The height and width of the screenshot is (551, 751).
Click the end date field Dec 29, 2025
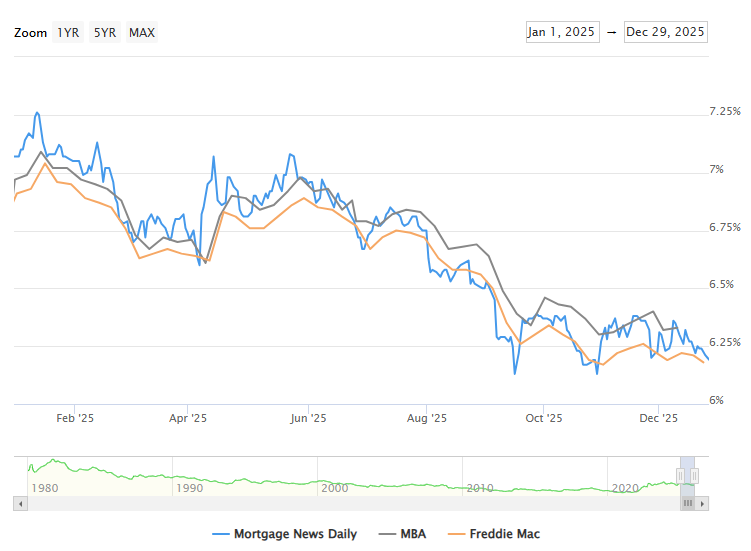tap(665, 32)
